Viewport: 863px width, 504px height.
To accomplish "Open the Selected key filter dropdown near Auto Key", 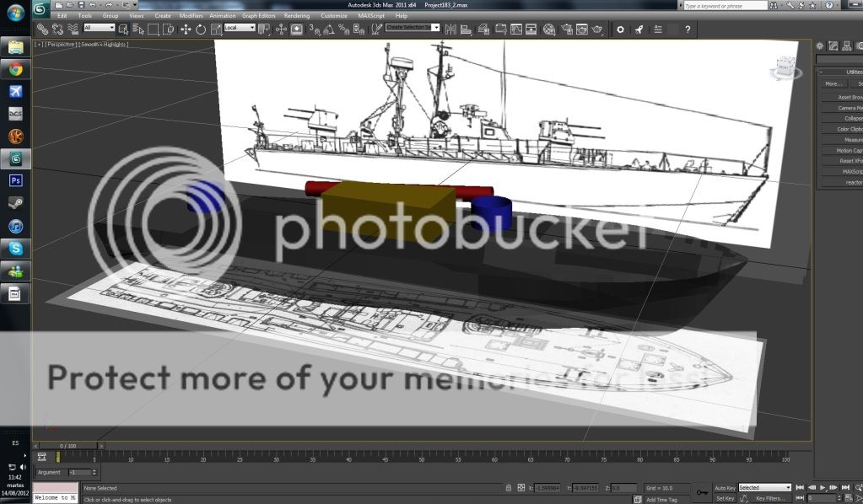I will (x=764, y=487).
